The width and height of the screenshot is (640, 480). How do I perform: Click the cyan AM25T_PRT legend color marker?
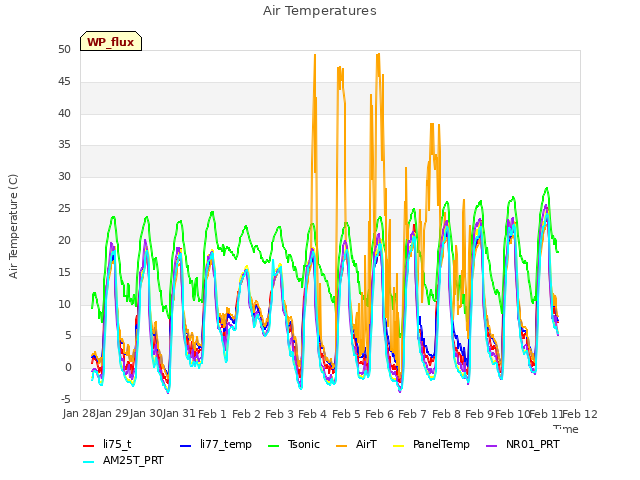point(89,462)
